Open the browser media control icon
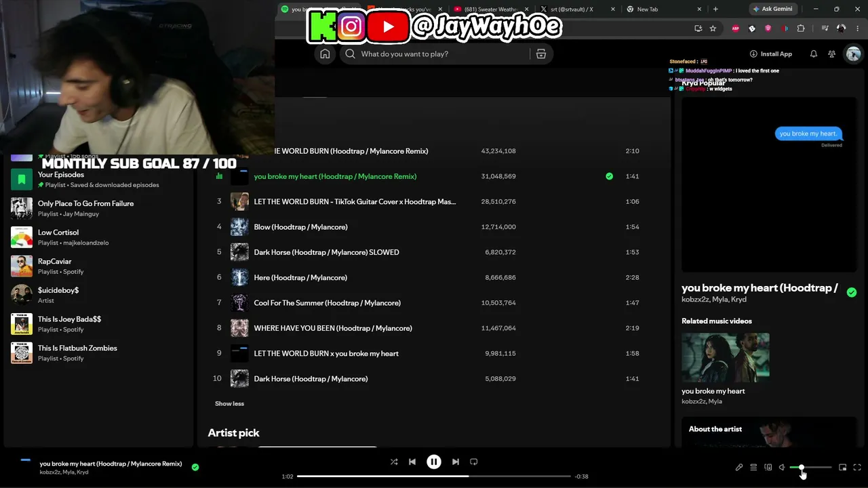This screenshot has height=488, width=868. click(x=825, y=28)
